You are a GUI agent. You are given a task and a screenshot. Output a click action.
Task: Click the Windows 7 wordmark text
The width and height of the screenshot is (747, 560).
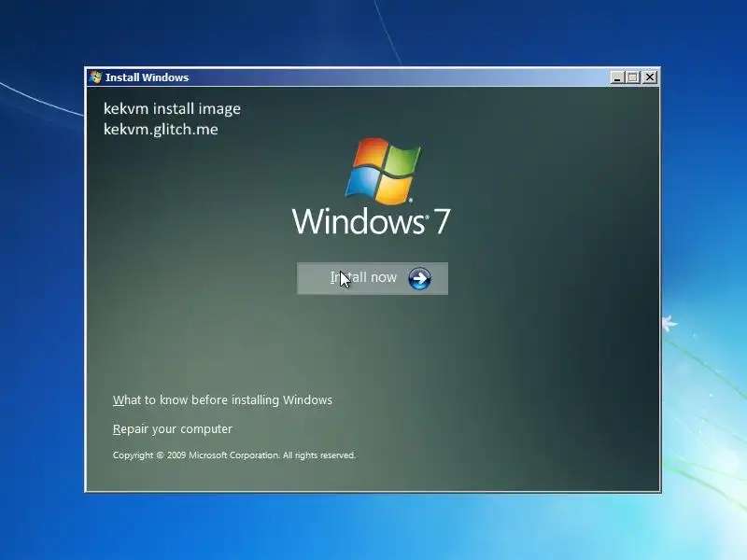point(371,221)
